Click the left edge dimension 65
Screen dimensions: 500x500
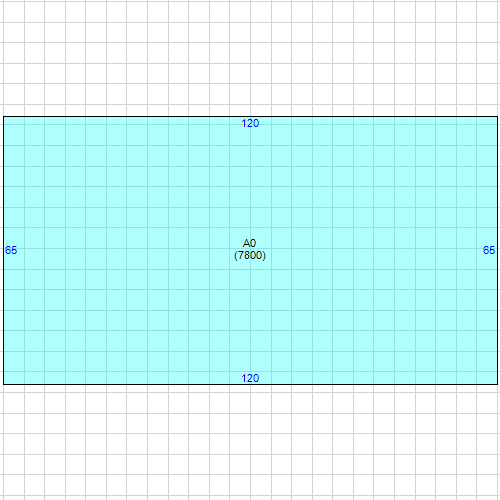point(11,250)
